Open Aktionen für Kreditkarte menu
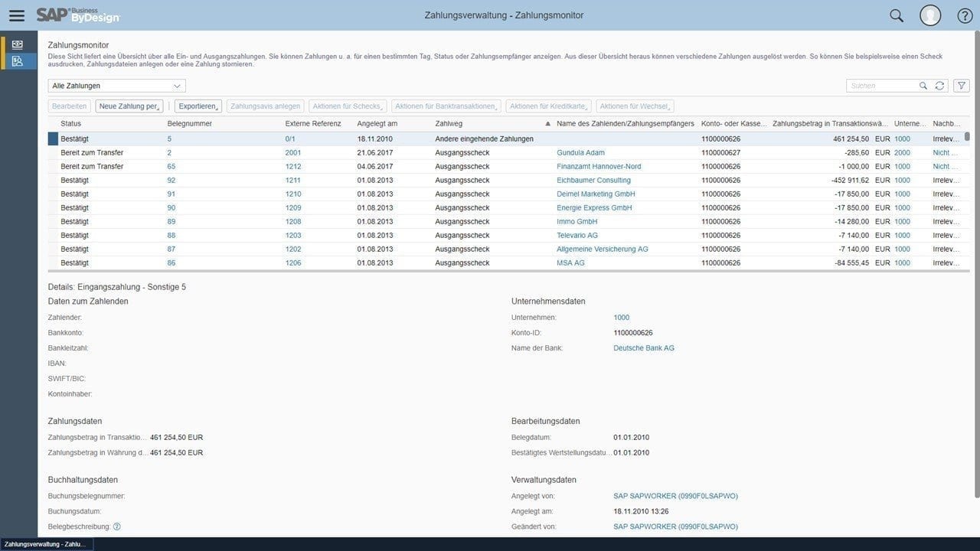The width and height of the screenshot is (980, 551). [x=548, y=106]
